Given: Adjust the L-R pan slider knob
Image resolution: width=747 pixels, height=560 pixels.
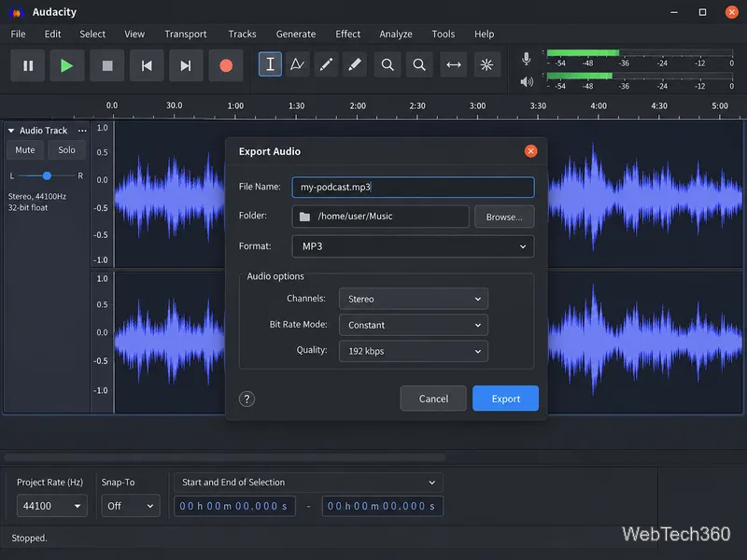Looking at the screenshot, I should [x=47, y=175].
